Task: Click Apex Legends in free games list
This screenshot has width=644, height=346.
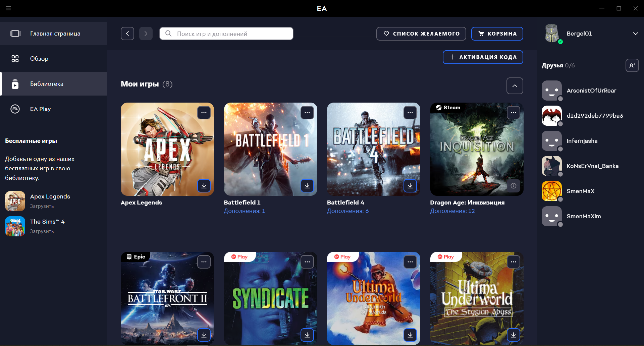Action: [50, 196]
